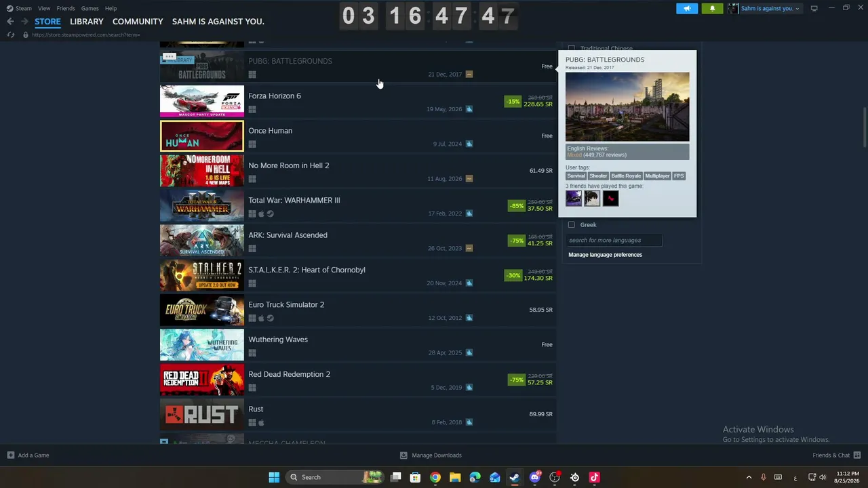
Task: Open the notifications bell
Action: click(712, 8)
